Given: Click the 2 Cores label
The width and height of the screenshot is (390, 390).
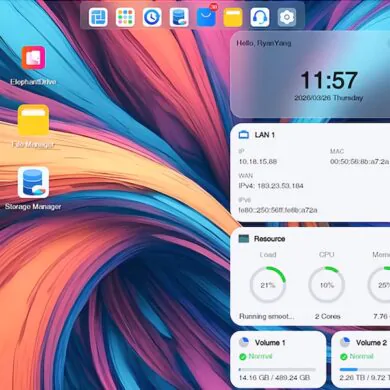Looking at the screenshot, I should pos(328,316).
